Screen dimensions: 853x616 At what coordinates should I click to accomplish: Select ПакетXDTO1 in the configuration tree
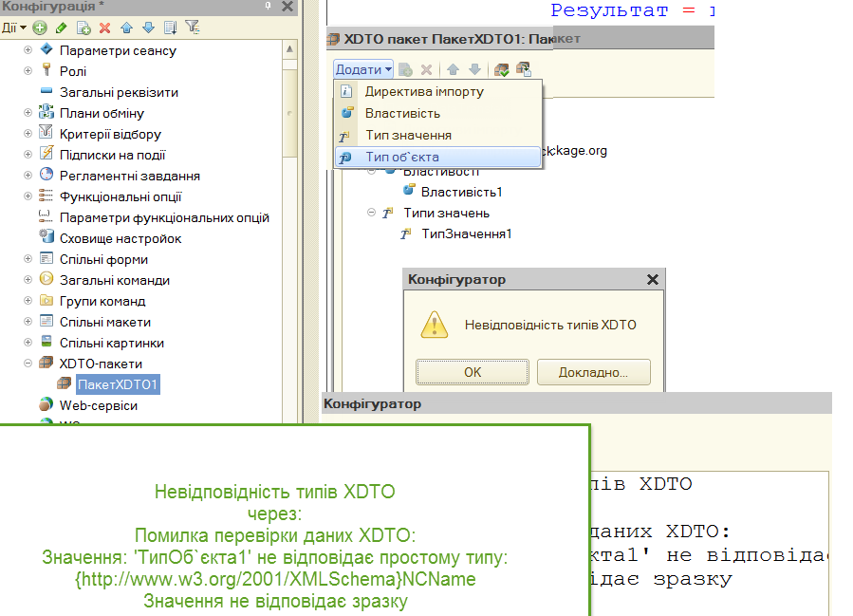[x=118, y=384]
